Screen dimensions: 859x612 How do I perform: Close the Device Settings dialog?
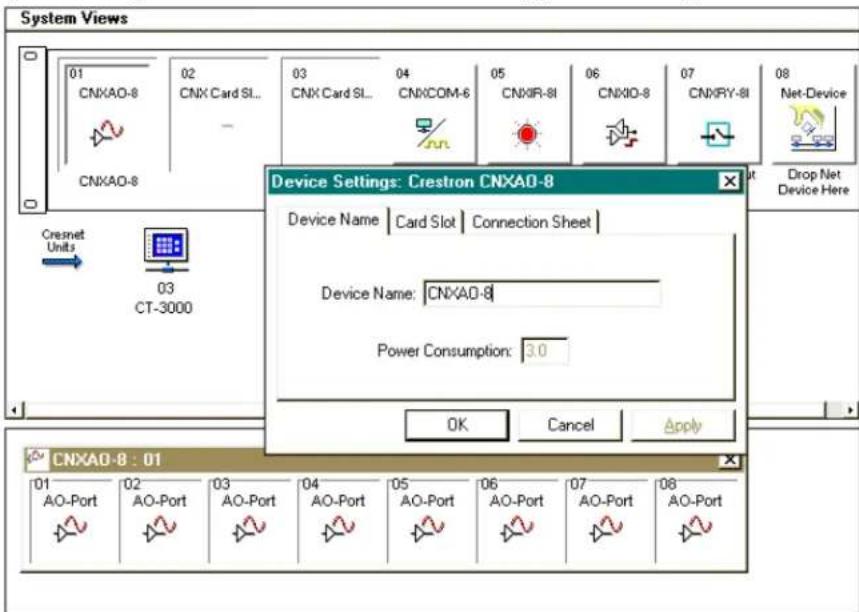729,181
